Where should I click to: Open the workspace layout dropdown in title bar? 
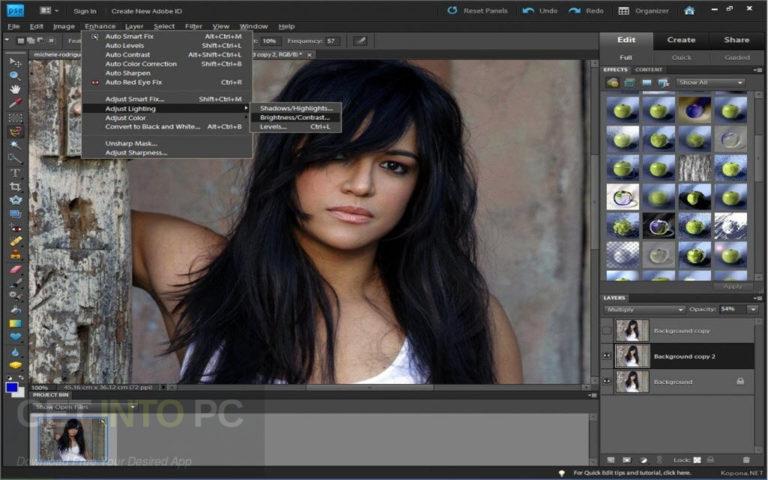(49, 10)
